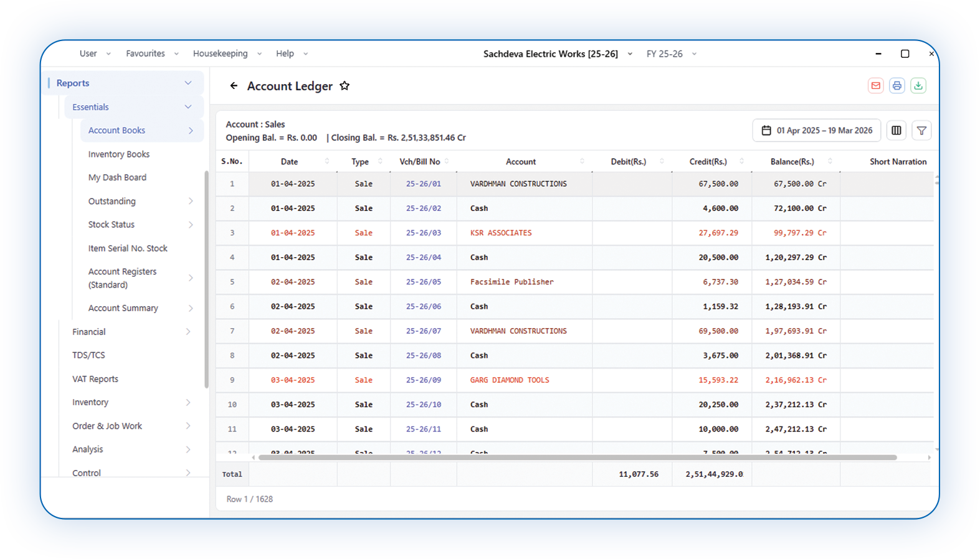Click credit amount 20,250.00
This screenshot has width=980, height=559.
click(718, 405)
